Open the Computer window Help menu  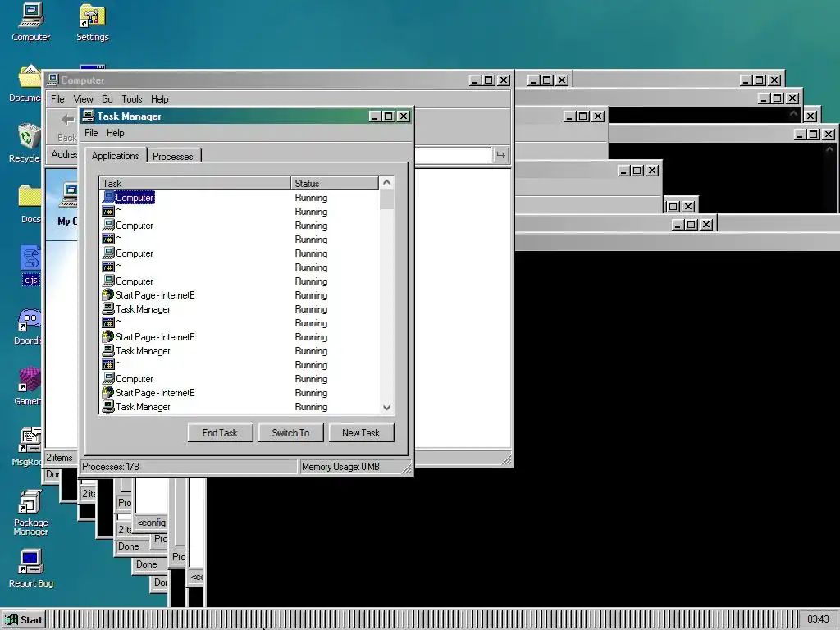(160, 99)
